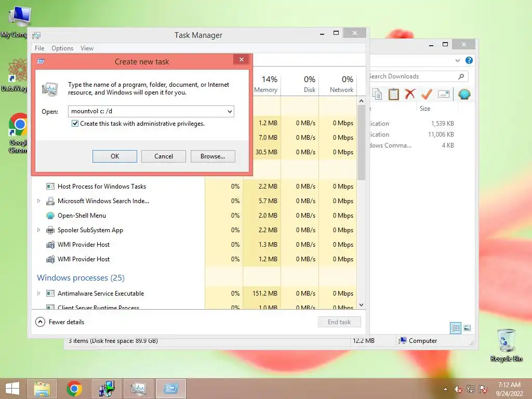Image resolution: width=532 pixels, height=399 pixels.
Task: Select the 11,006 KB file row
Action: 412,135
